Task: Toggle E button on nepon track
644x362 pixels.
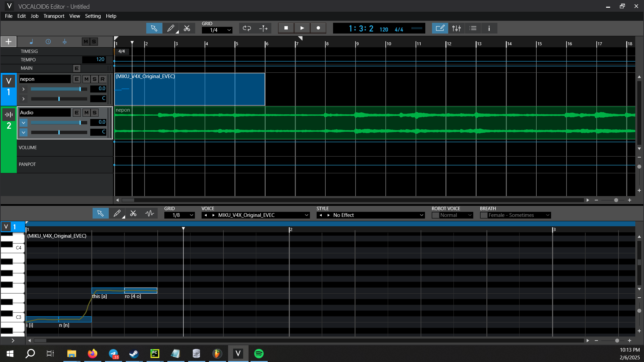Action: [77, 79]
